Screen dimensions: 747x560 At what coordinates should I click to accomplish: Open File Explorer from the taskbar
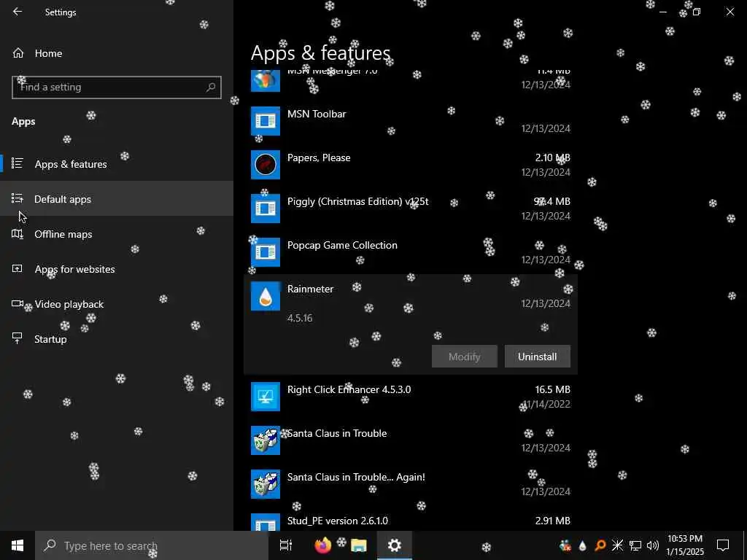pos(359,545)
